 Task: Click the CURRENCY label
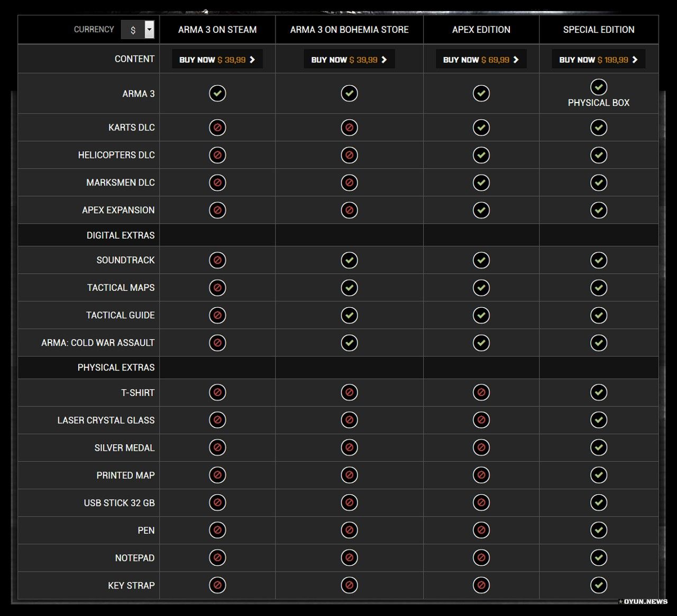click(x=94, y=30)
